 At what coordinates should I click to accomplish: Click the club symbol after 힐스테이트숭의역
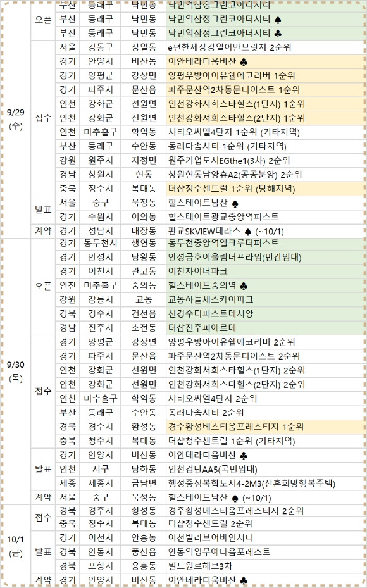pos(244,286)
